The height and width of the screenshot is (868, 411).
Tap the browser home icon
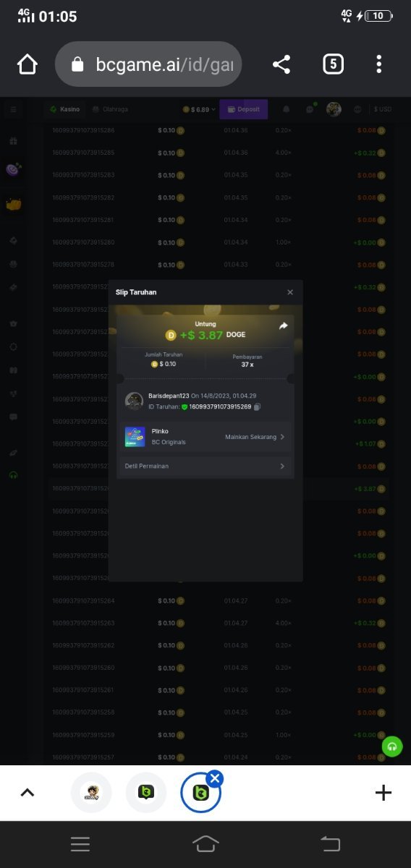(27, 64)
